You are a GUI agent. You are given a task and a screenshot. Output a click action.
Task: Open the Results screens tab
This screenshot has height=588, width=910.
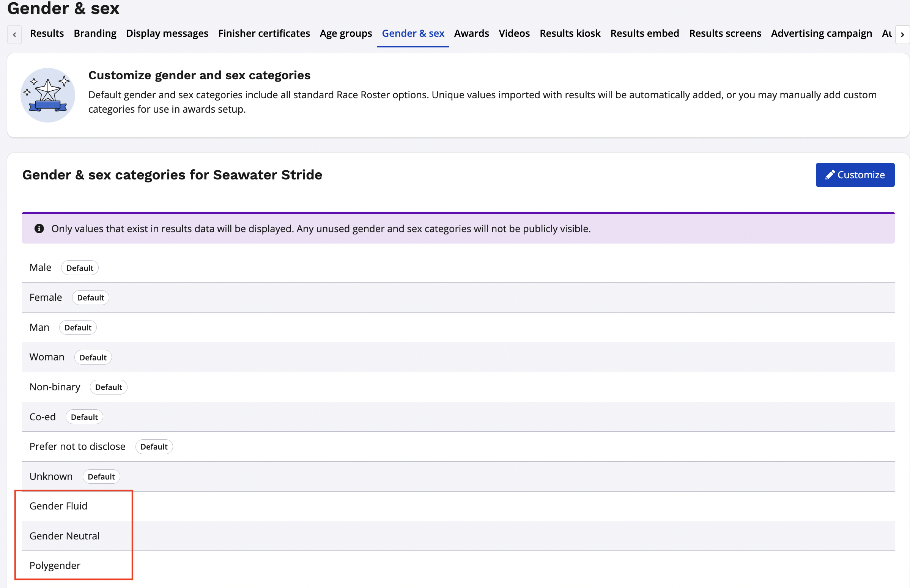[725, 34]
